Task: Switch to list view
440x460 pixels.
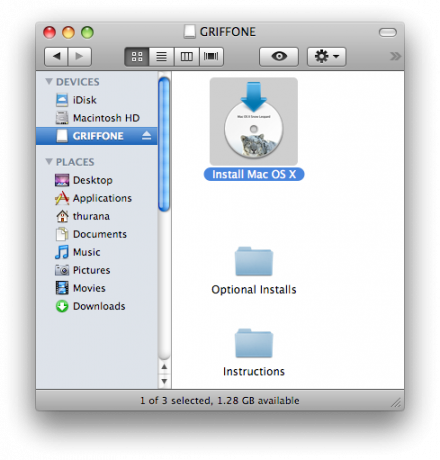Action: [x=162, y=56]
